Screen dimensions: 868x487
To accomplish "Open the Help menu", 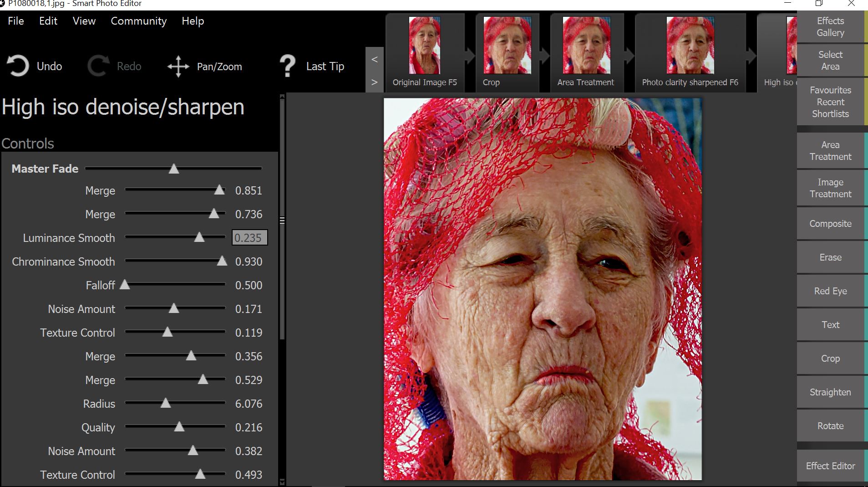I will (193, 21).
